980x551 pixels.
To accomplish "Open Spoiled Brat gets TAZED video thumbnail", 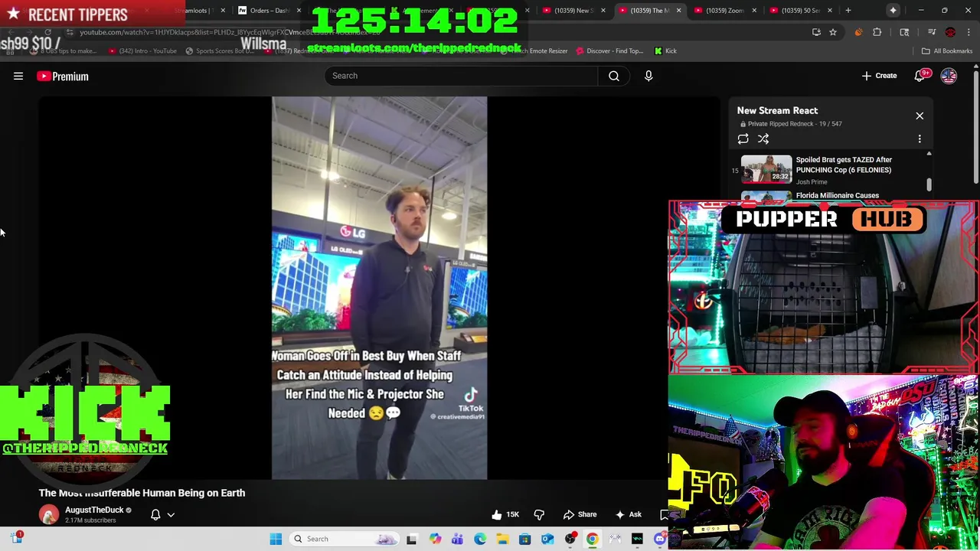I will (x=766, y=169).
